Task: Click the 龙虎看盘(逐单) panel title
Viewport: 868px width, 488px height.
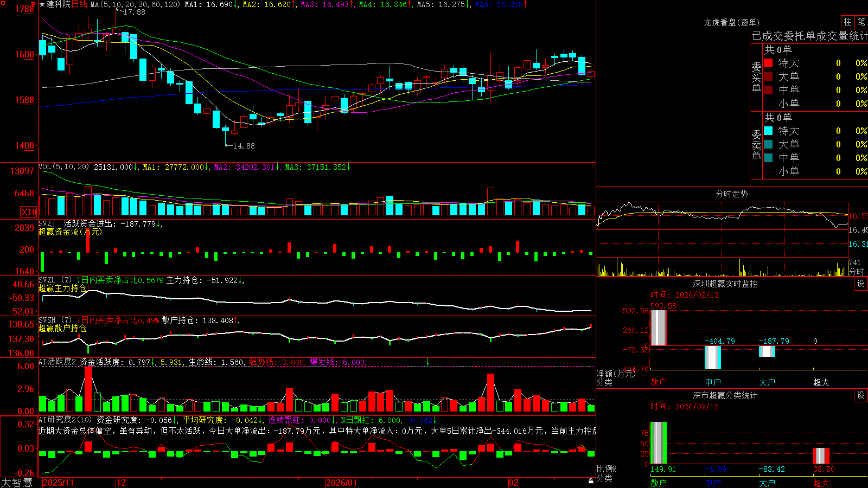Action: [x=731, y=22]
